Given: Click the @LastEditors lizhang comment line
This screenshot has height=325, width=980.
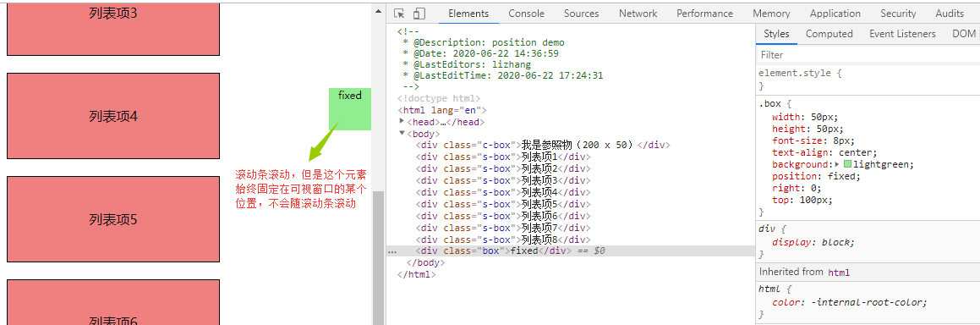Looking at the screenshot, I should 467,65.
